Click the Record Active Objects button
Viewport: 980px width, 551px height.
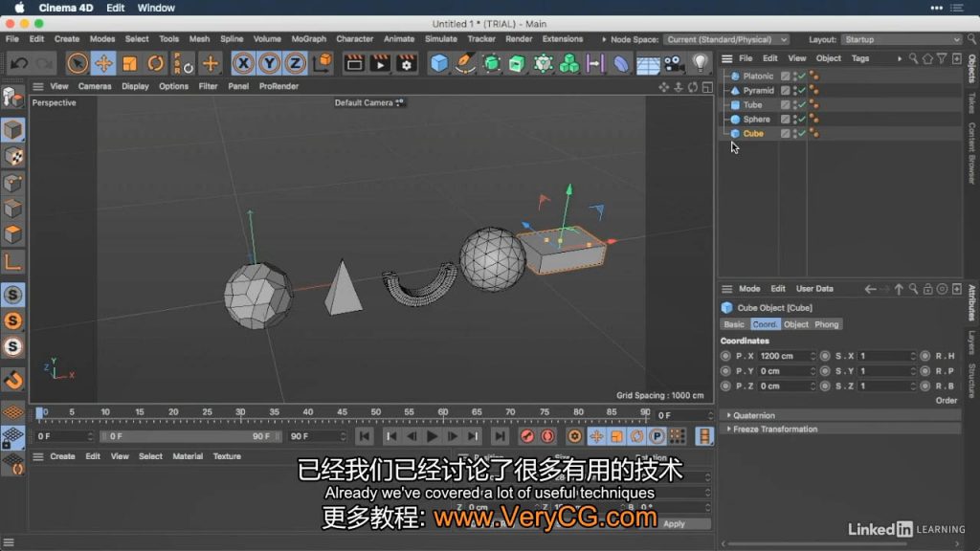coord(527,436)
